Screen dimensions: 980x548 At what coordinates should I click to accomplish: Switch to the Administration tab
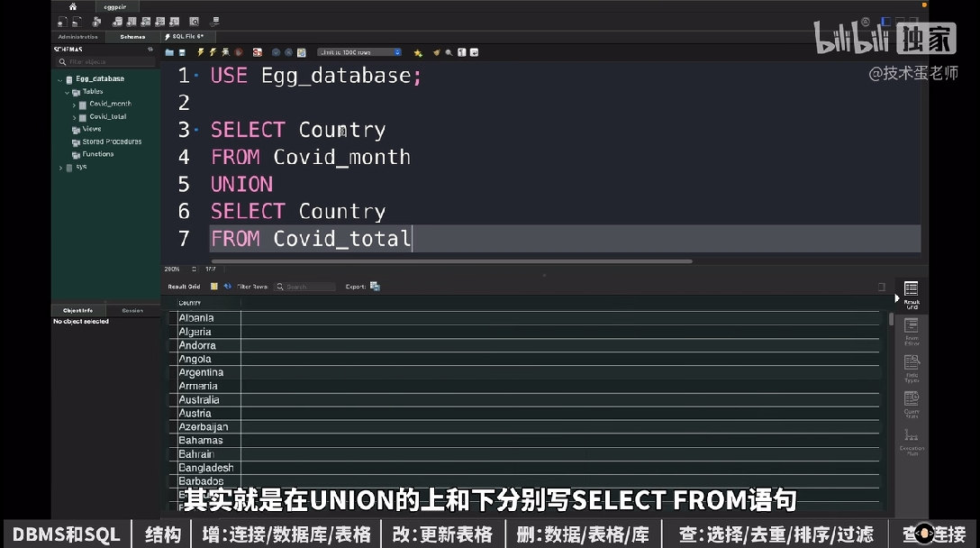(77, 37)
